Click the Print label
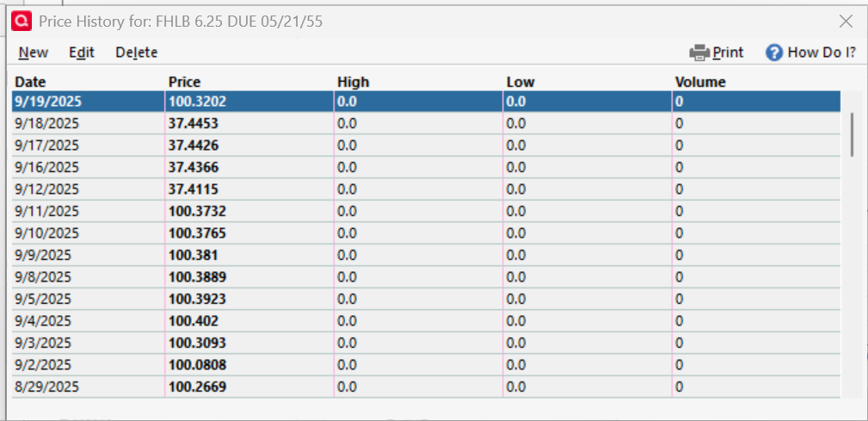Viewport: 868px width, 421px height. [x=728, y=53]
